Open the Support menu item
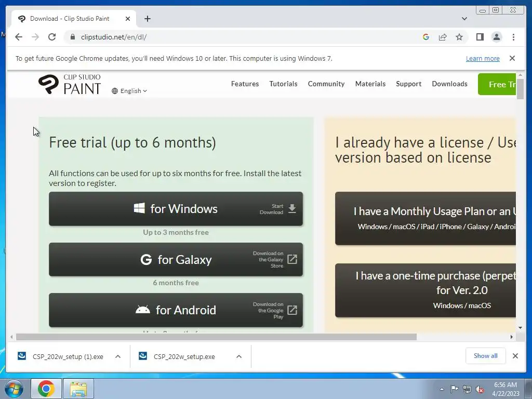The height and width of the screenshot is (399, 532). pos(408,84)
